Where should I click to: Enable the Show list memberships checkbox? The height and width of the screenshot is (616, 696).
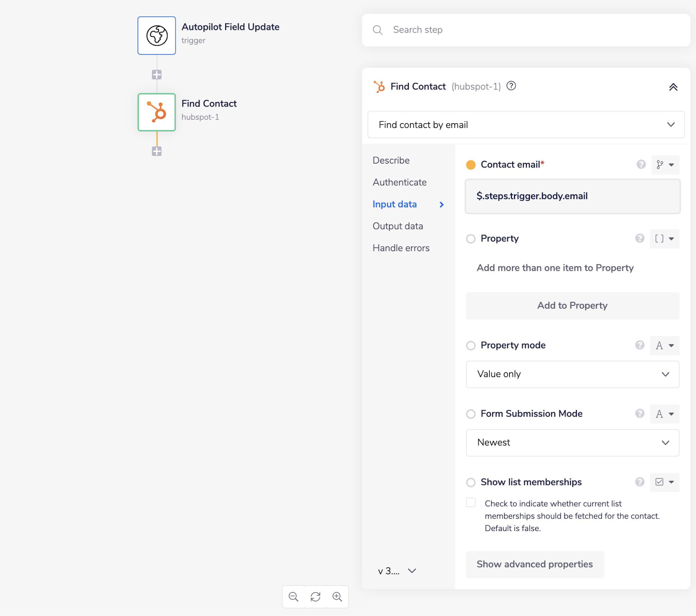tap(471, 503)
